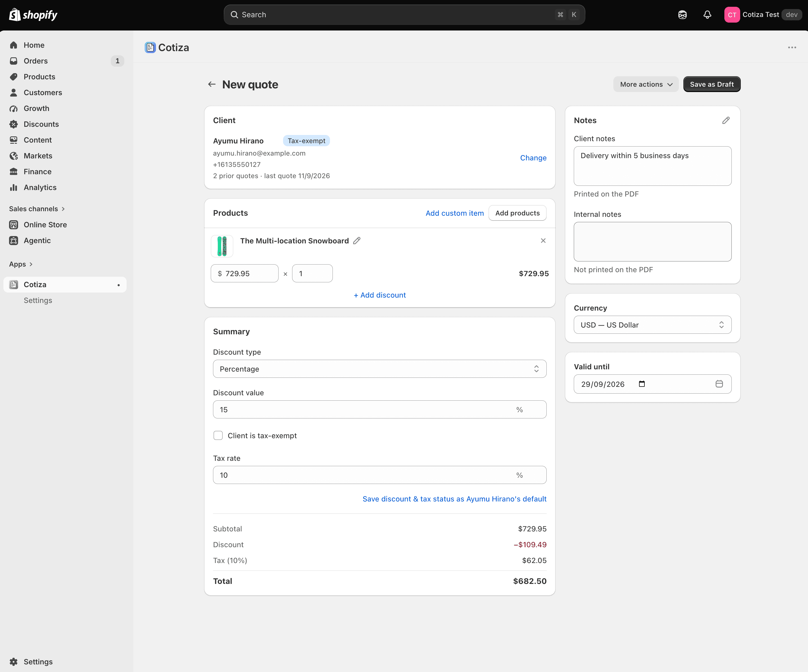Click the Settings gear icon at bottom

14,662
